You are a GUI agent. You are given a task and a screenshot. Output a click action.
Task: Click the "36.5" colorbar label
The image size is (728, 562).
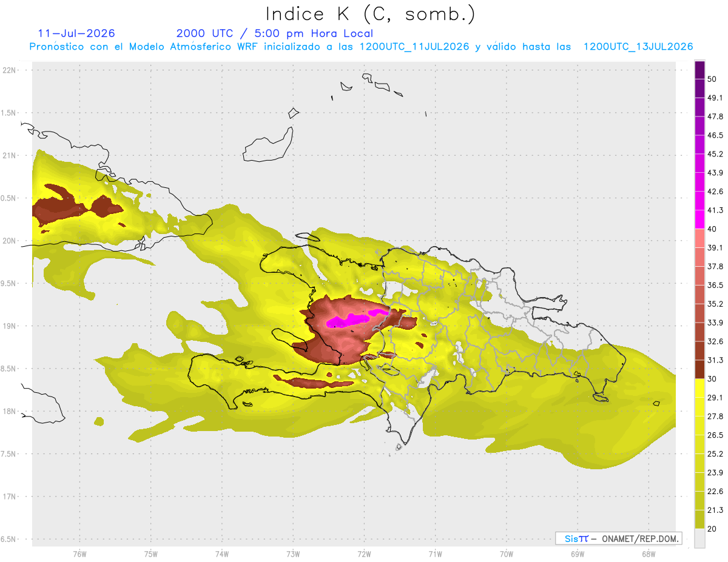tap(715, 286)
